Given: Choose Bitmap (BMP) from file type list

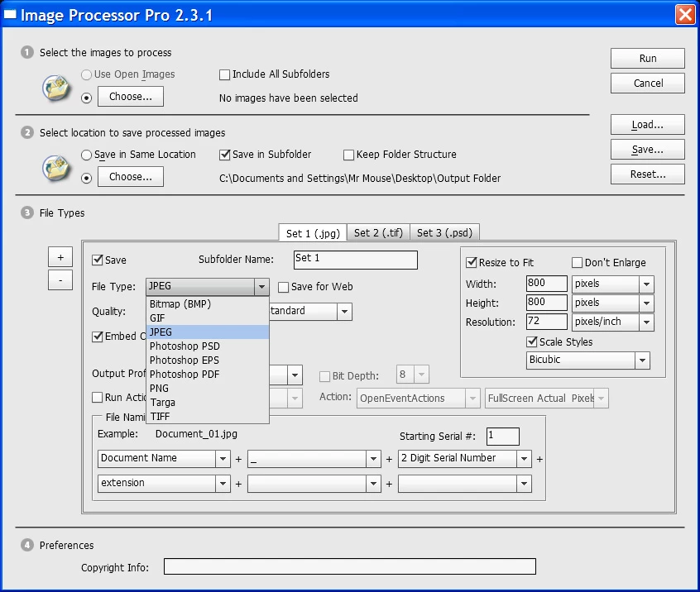Looking at the screenshot, I should point(208,303).
